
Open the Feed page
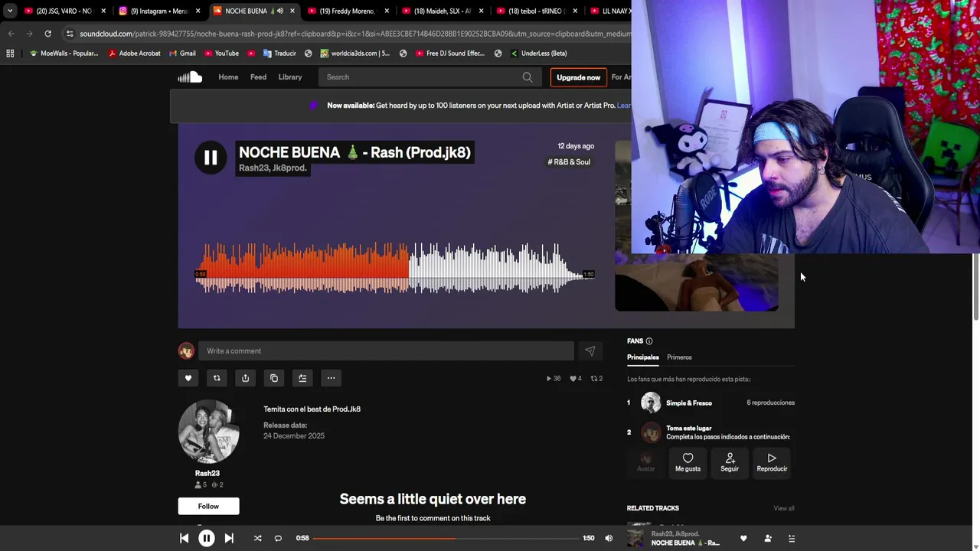tap(258, 77)
